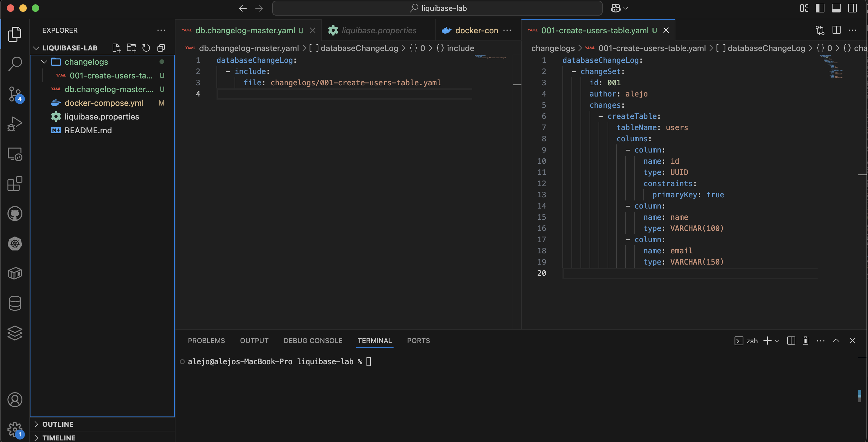Open Extensions view
This screenshot has width=868, height=442.
pyautogui.click(x=15, y=184)
